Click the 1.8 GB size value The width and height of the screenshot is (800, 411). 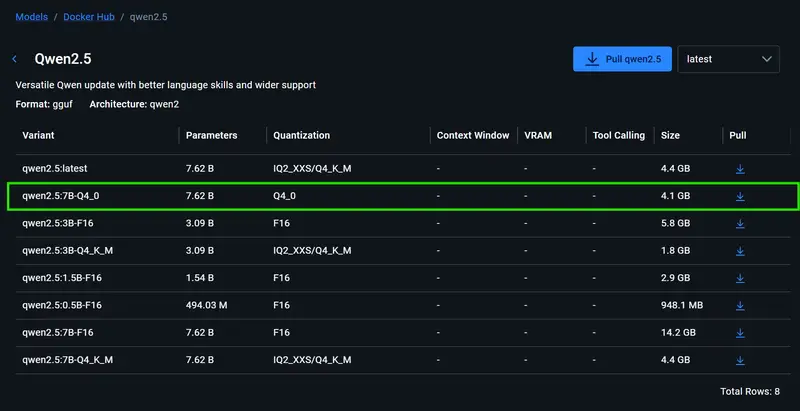click(x=675, y=251)
